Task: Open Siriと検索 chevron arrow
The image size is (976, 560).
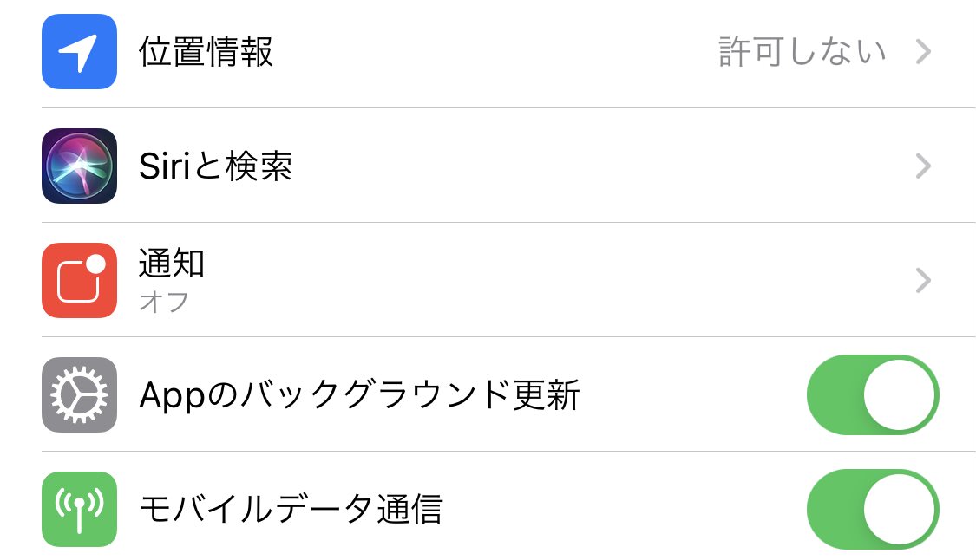Action: [923, 166]
